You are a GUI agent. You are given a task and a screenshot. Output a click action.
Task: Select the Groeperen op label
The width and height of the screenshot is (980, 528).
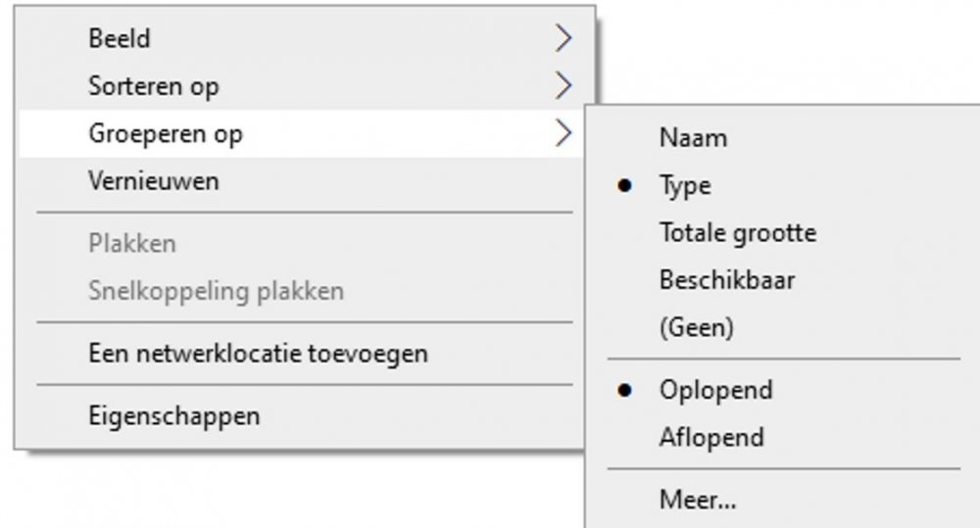166,134
